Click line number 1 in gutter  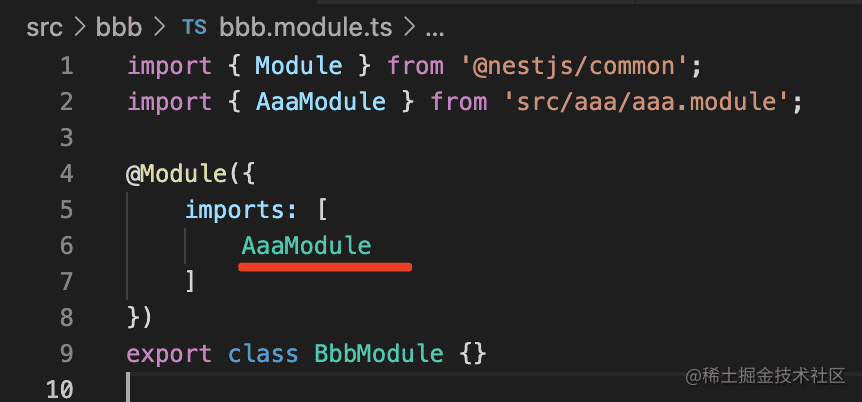pyautogui.click(x=66, y=67)
